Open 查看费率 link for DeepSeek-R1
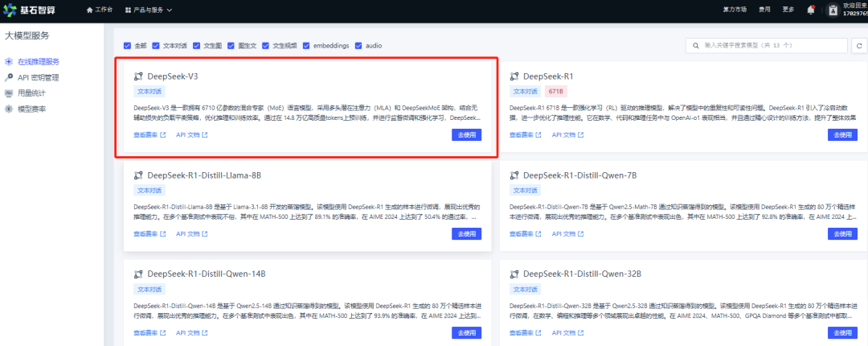The image size is (868, 346). [x=526, y=134]
